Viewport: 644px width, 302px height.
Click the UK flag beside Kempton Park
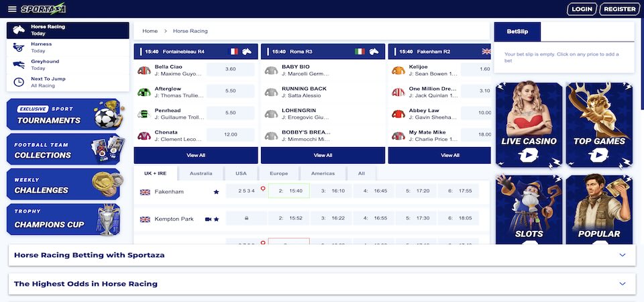pyautogui.click(x=145, y=219)
